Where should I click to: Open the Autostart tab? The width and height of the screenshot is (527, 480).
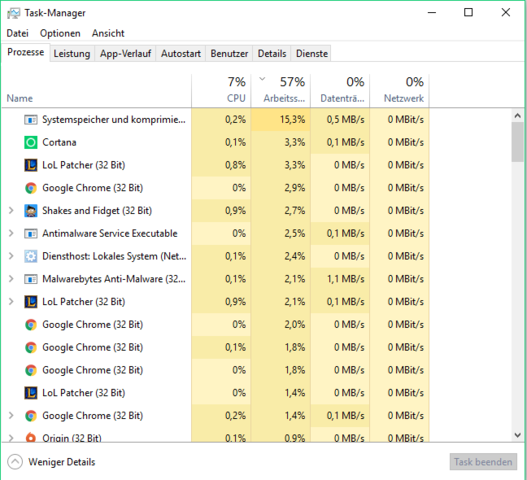tap(181, 54)
